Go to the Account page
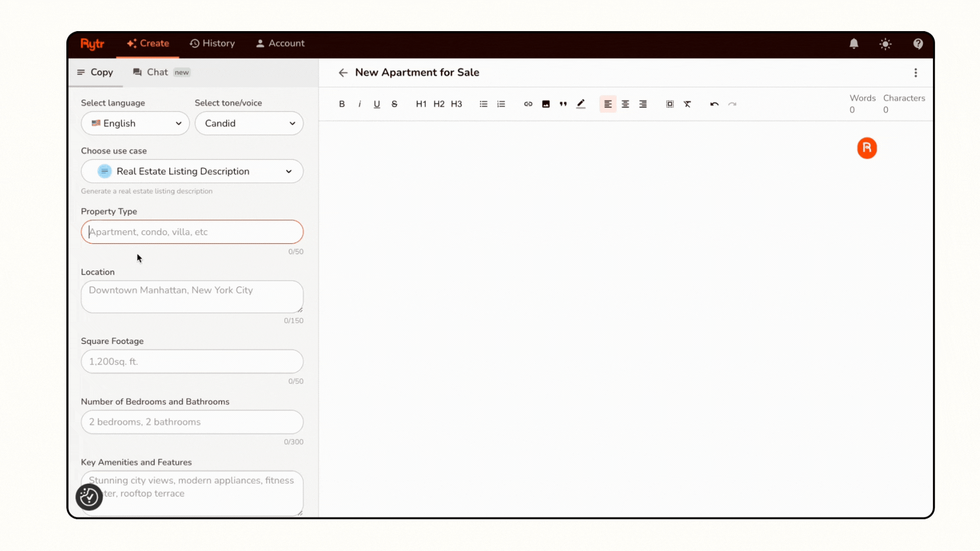 coord(280,43)
